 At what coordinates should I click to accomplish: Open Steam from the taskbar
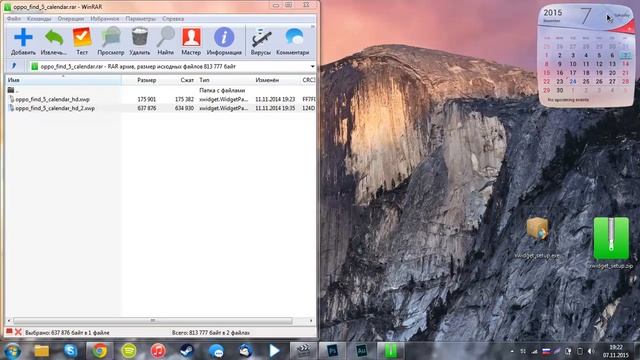[x=187, y=351]
